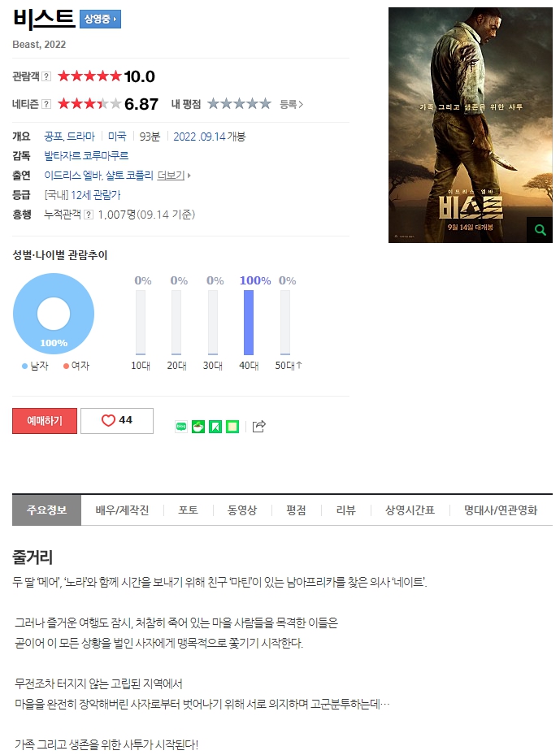Share to Naver Blog icon

181,427
